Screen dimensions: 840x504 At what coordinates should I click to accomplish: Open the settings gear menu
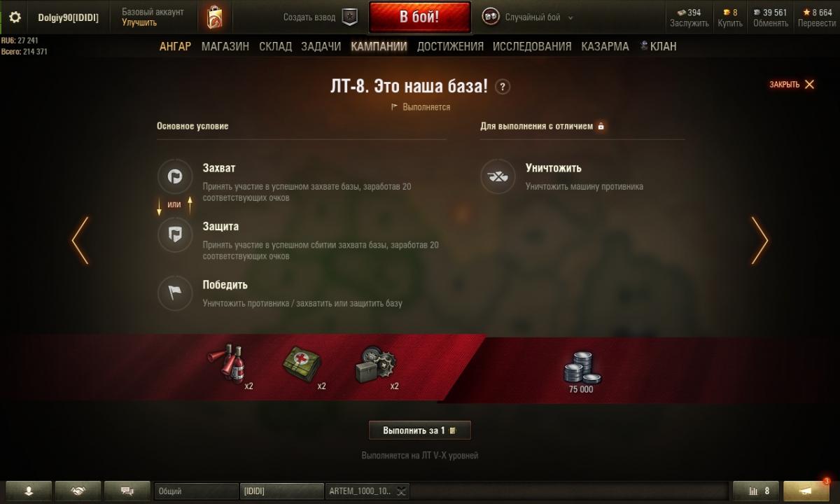(x=15, y=17)
